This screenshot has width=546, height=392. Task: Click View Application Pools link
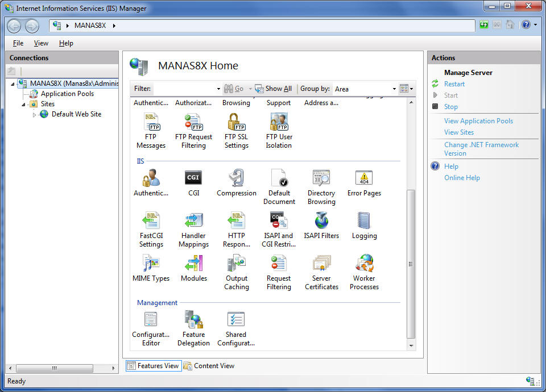click(478, 121)
